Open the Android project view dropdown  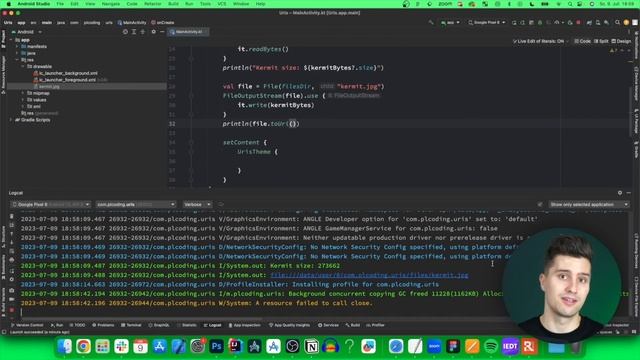[x=27, y=32]
